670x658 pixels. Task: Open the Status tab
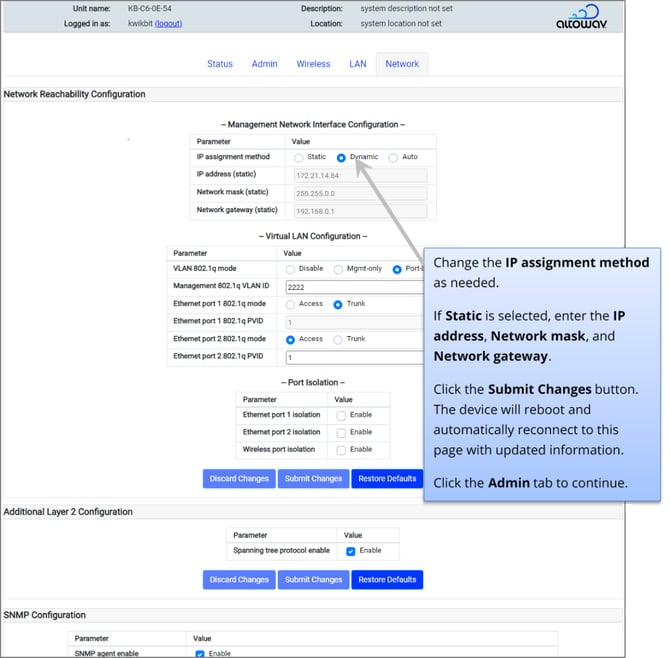[x=220, y=64]
